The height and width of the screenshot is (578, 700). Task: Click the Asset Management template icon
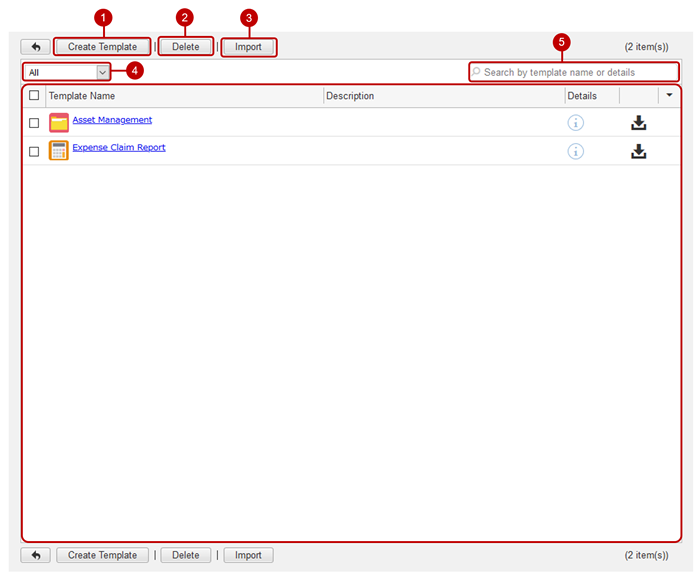point(59,123)
